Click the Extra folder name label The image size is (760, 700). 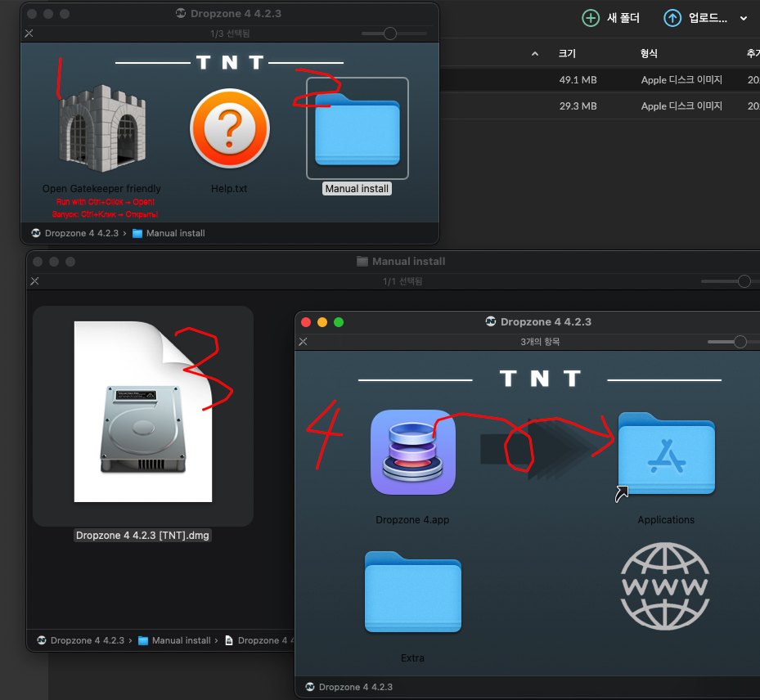(412, 657)
